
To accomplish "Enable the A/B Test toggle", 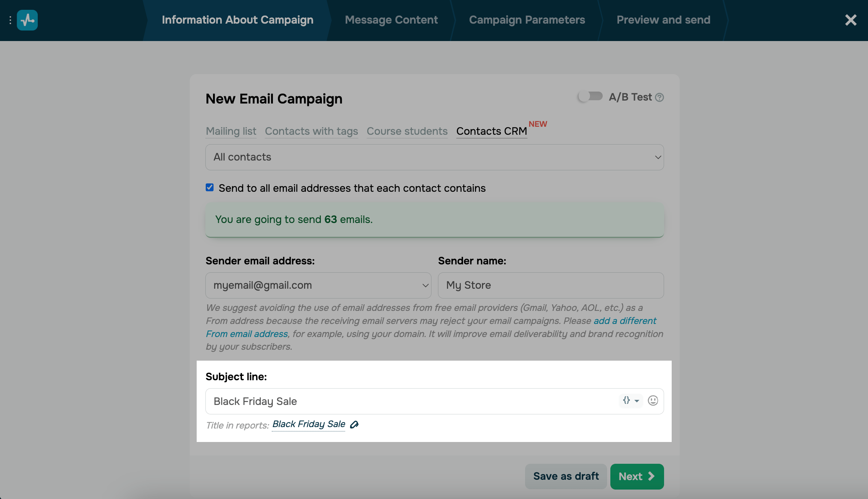I will [x=590, y=97].
